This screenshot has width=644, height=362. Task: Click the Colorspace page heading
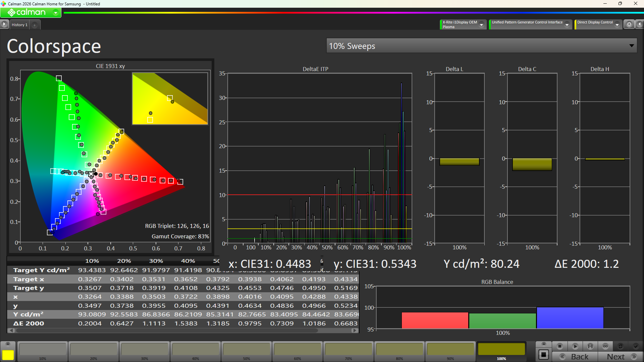tap(54, 46)
